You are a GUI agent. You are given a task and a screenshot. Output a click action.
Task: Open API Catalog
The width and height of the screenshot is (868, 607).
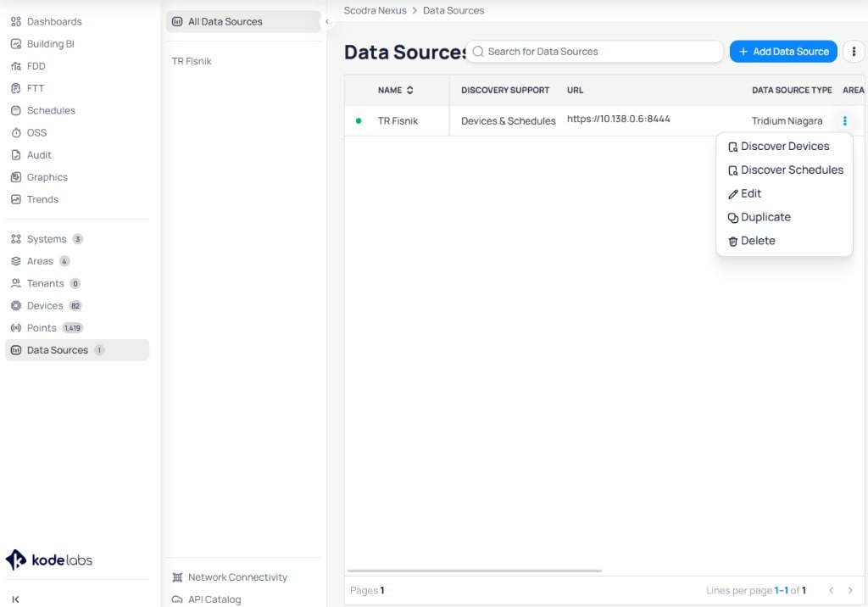(x=207, y=599)
